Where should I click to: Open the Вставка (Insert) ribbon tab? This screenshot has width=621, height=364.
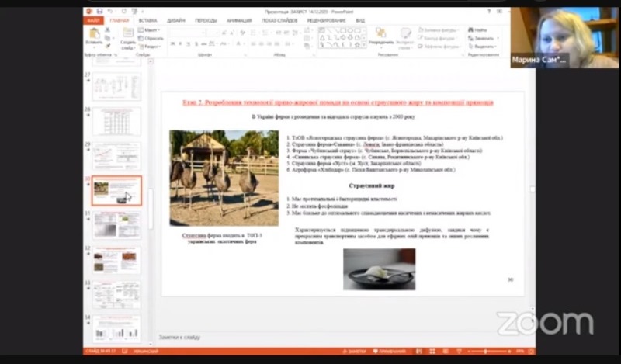tap(147, 20)
